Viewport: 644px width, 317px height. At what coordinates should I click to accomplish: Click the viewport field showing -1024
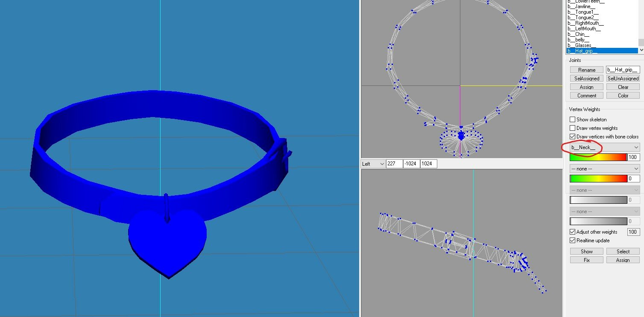click(x=412, y=164)
